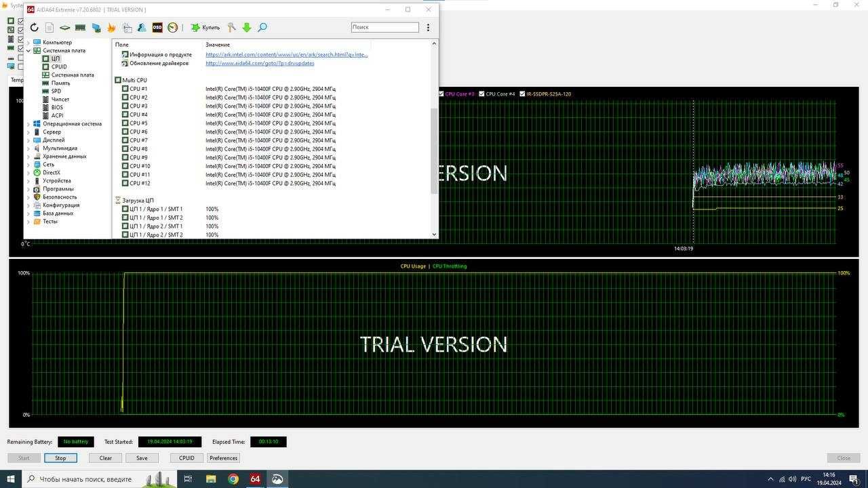Click the volume tray icon

(794, 479)
